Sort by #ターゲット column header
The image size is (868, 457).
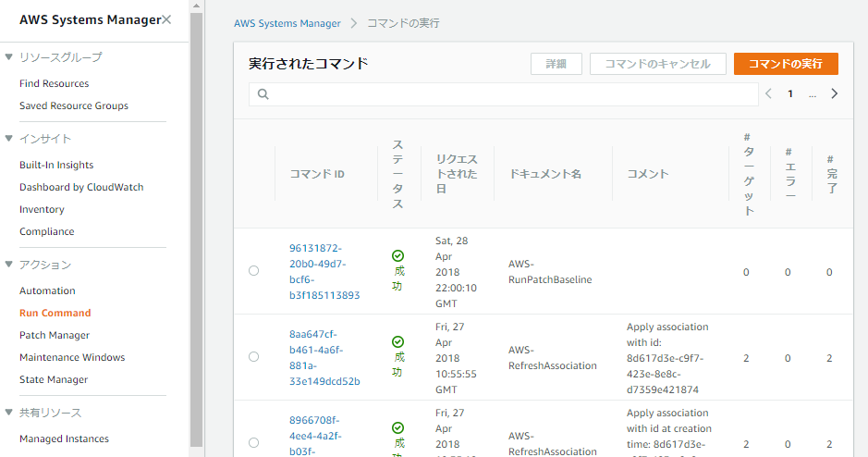[x=748, y=174]
